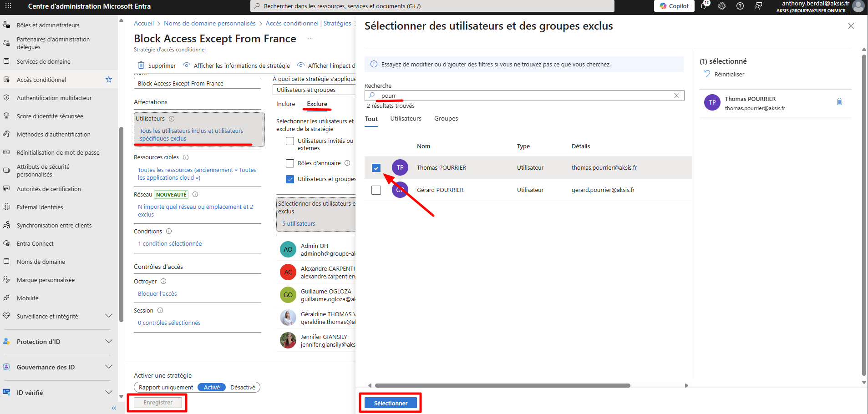Open Toutes les ressources link
The width and height of the screenshot is (868, 414).
[197, 174]
